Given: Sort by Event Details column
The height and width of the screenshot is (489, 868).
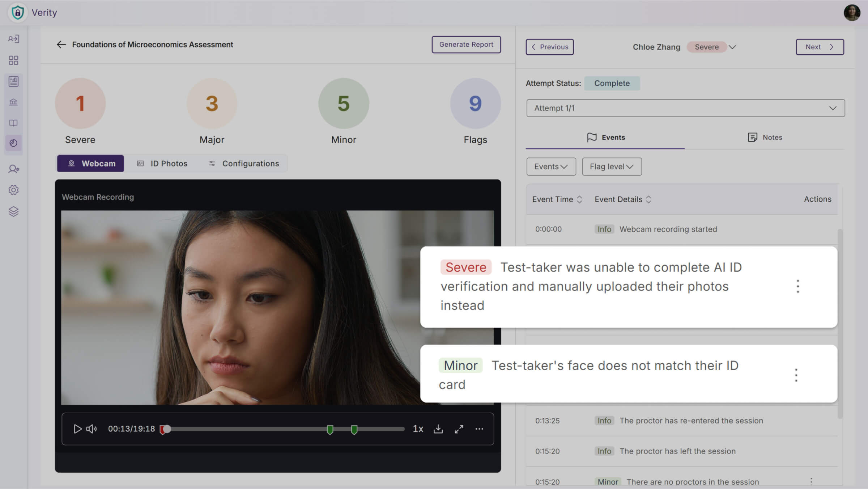Looking at the screenshot, I should coord(648,199).
